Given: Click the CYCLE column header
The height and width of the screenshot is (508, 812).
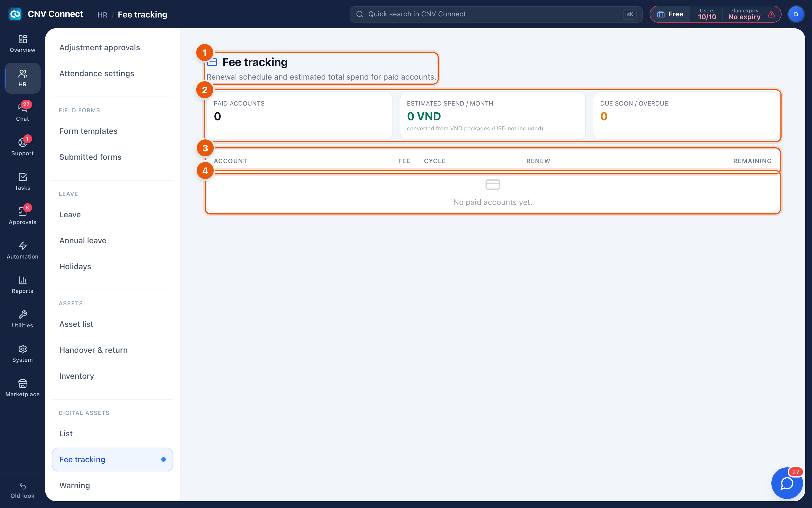Looking at the screenshot, I should [435, 161].
